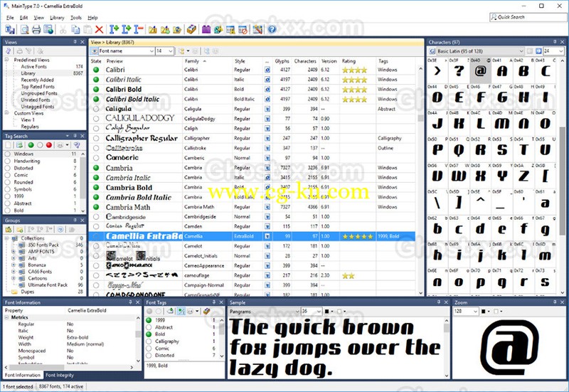Open the Font name preview dropdown
This screenshot has width=569, height=392.
click(x=151, y=51)
